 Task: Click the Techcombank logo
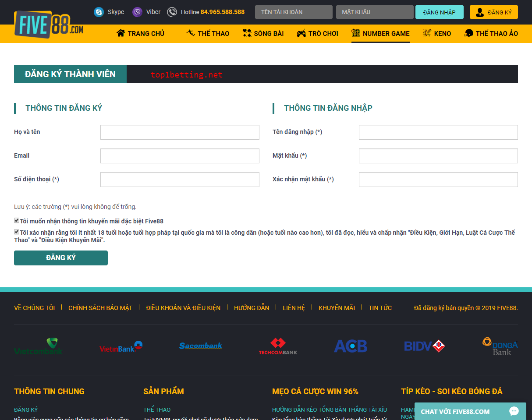point(278,346)
